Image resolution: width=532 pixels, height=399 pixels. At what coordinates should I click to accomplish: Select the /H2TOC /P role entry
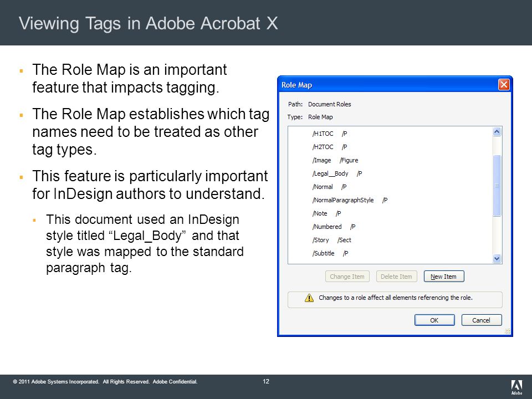329,147
